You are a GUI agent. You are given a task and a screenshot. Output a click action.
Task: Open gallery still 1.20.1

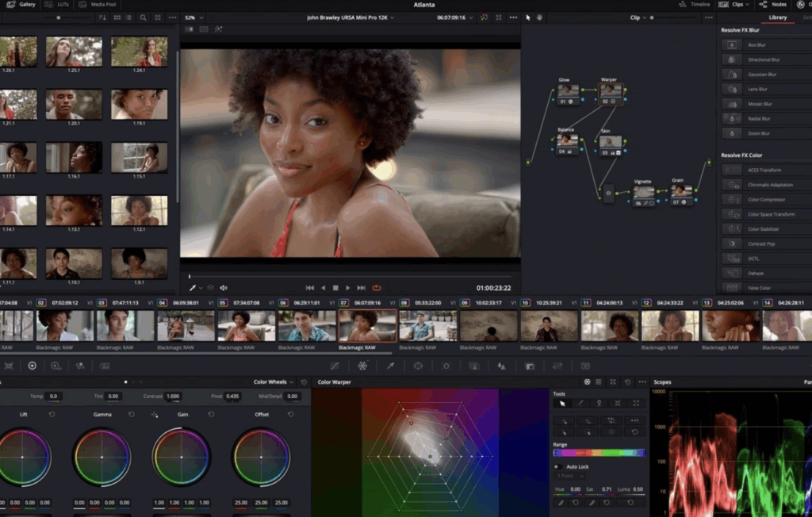point(74,104)
